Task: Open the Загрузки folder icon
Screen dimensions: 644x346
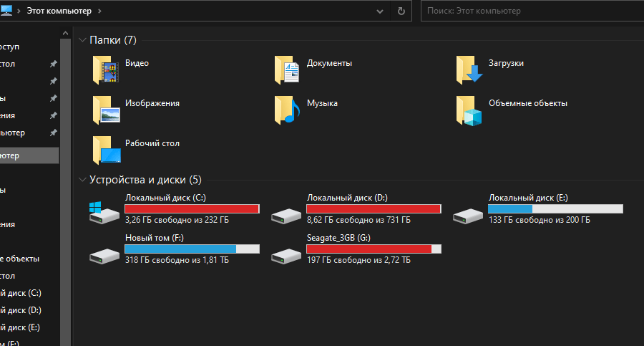Action: click(x=469, y=70)
